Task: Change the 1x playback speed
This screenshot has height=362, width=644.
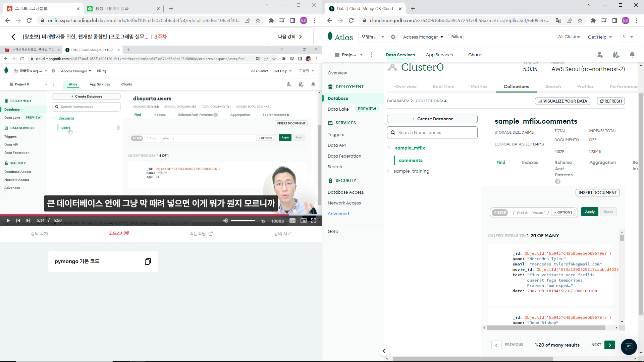Action: coord(263,221)
